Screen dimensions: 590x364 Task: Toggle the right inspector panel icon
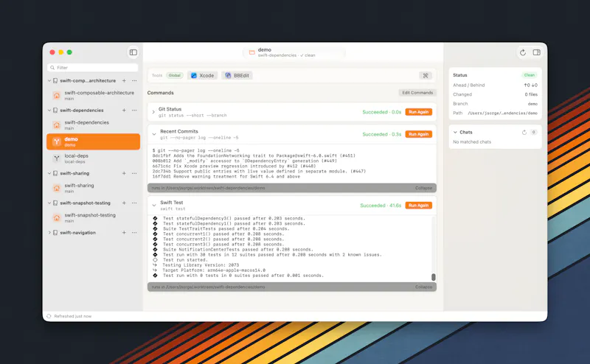[x=537, y=52]
